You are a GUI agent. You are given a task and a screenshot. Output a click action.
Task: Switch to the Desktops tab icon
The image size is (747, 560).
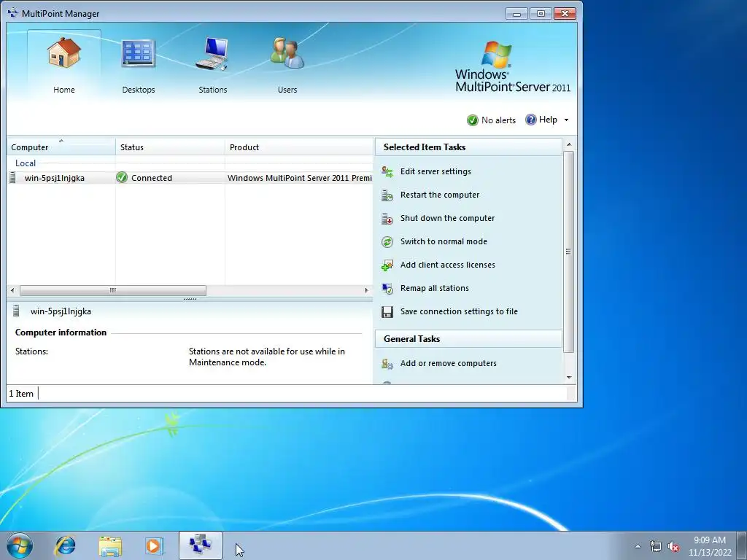(138, 52)
